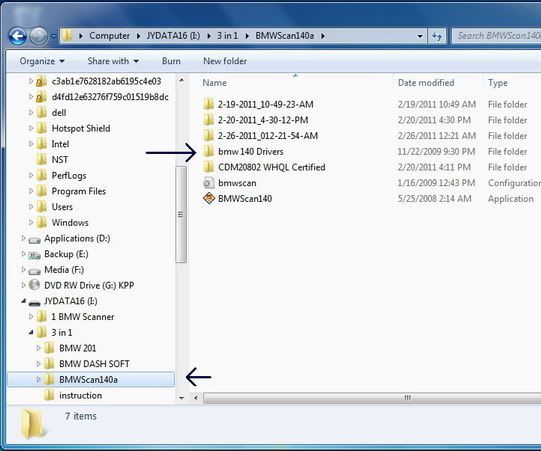The height and width of the screenshot is (451, 541).
Task: Open previous locations dropdown in address bar
Action: tap(420, 36)
